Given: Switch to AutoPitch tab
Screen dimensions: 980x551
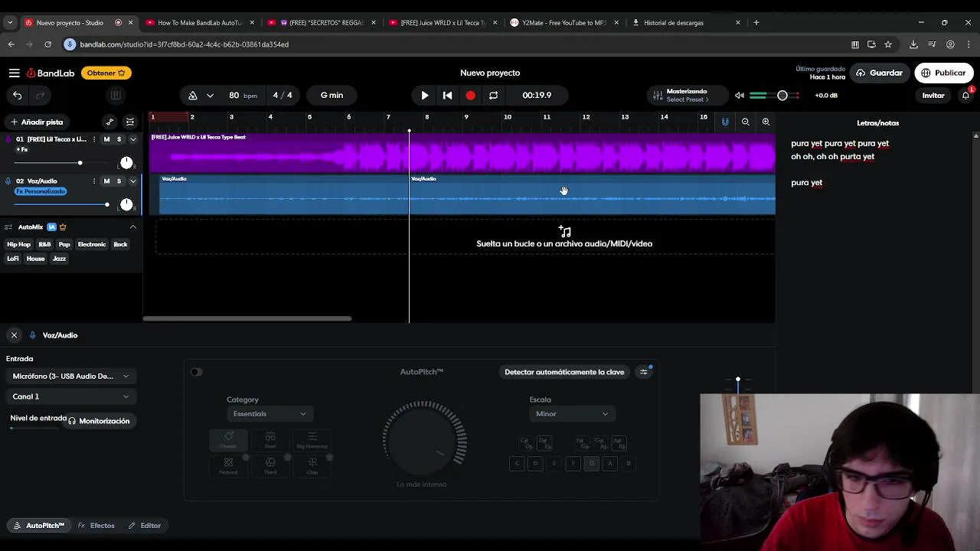Looking at the screenshot, I should [39, 526].
